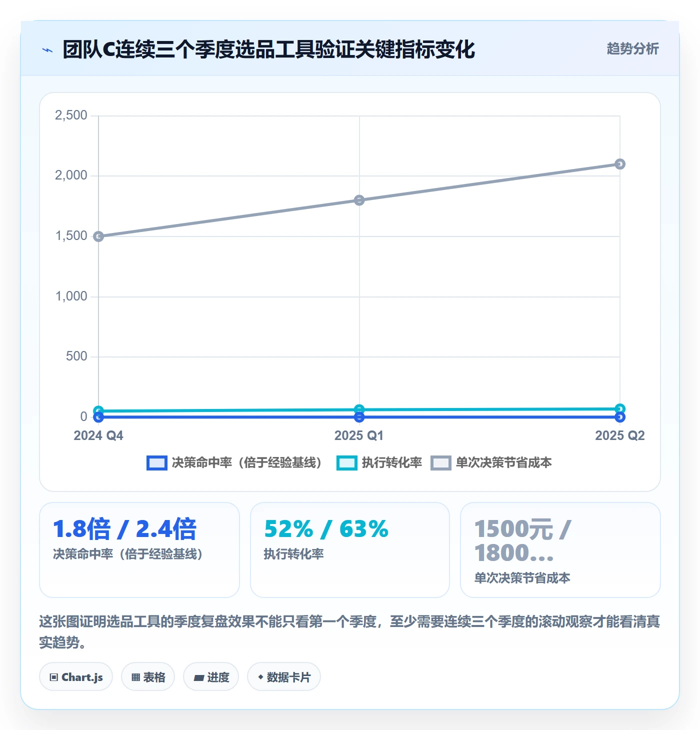This screenshot has width=700, height=730.
Task: Click the square icon in the Chart.js chip
Action: [54, 677]
